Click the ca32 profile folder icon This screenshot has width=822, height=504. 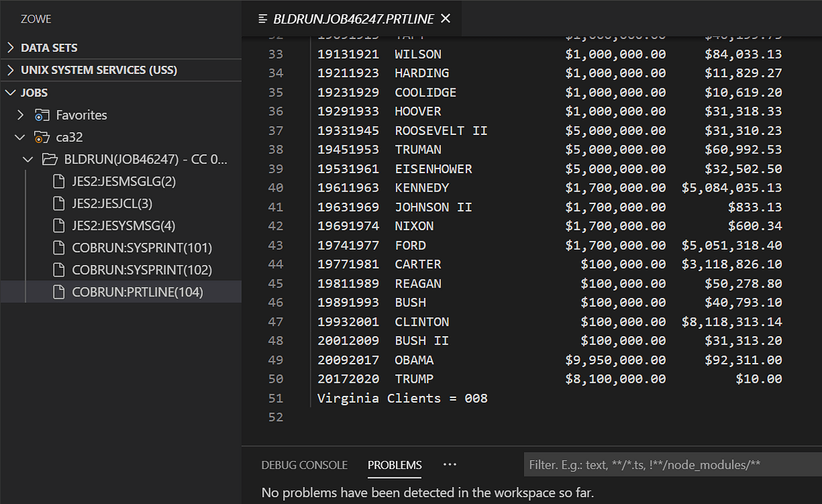42,137
